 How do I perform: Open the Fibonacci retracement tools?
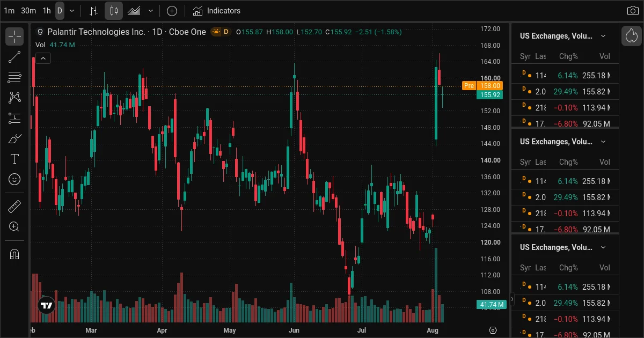(14, 77)
